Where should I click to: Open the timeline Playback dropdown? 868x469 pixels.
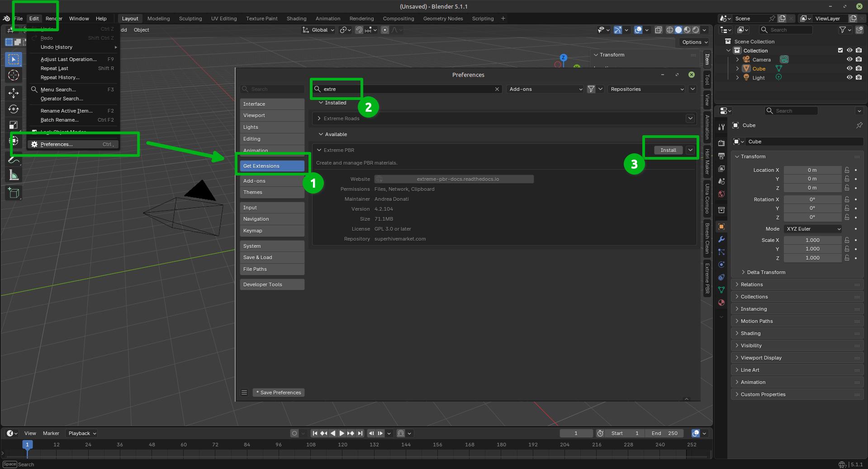[82, 433]
